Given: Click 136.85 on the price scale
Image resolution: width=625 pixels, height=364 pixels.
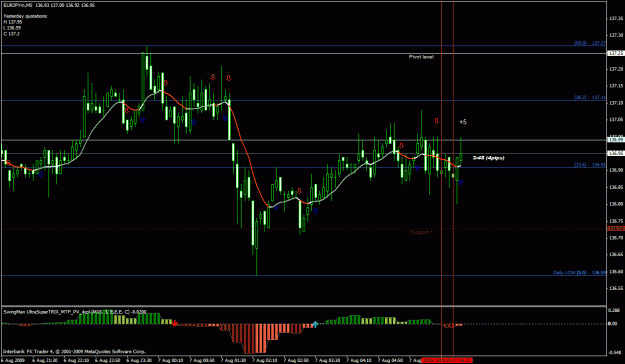Looking at the screenshot, I should click(x=616, y=187).
